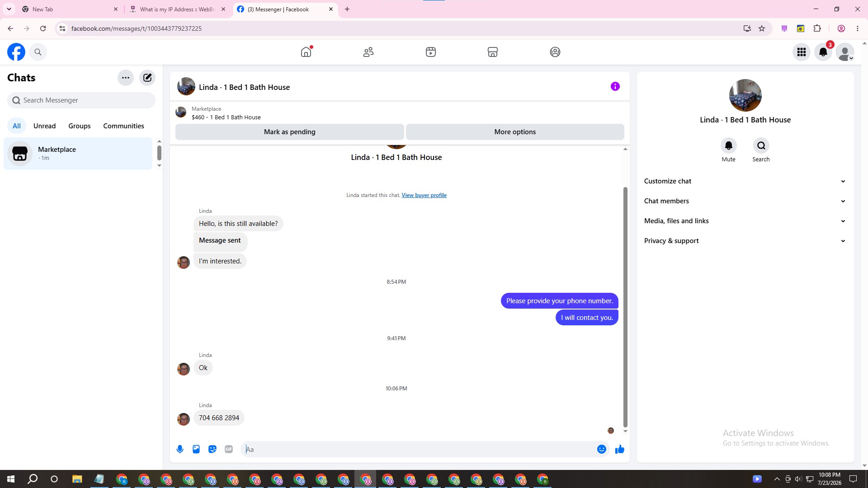Open File Explorer from taskbar
This screenshot has width=868, height=488.
coord(77,479)
